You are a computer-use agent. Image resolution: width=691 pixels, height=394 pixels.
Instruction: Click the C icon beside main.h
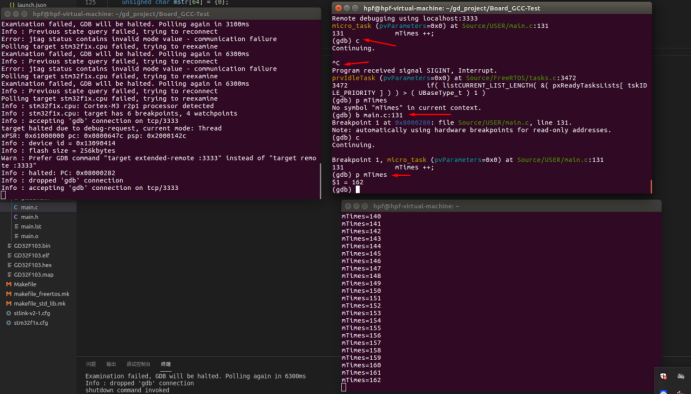(16, 217)
